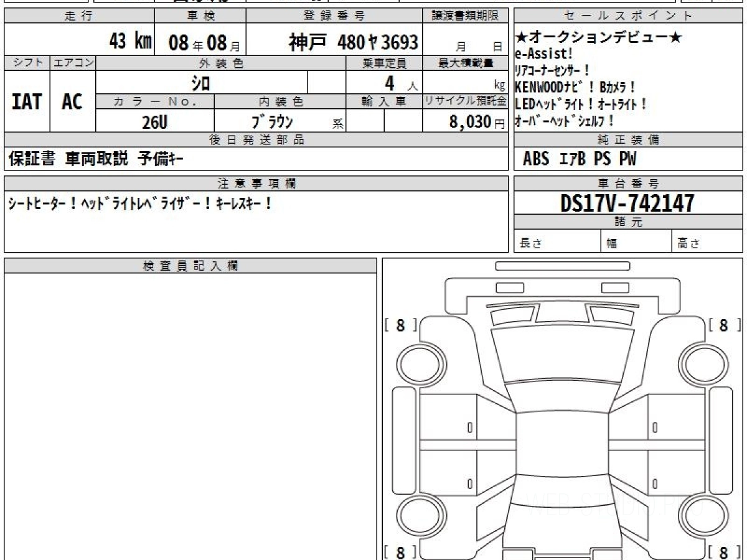
Task: Click the upper-right [ 8 ] tire rating
Action: (724, 325)
